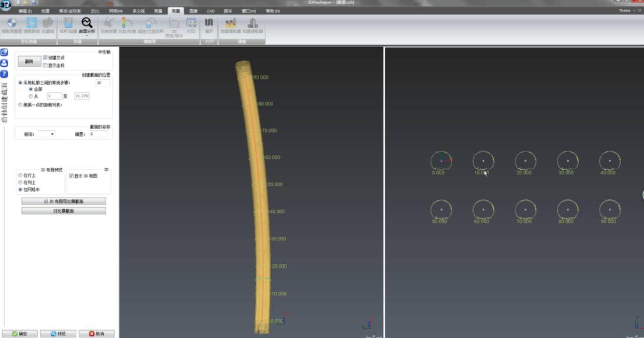Click the 曲面分析 surface analysis icon
Viewport: 644px width, 338px height.
[87, 23]
